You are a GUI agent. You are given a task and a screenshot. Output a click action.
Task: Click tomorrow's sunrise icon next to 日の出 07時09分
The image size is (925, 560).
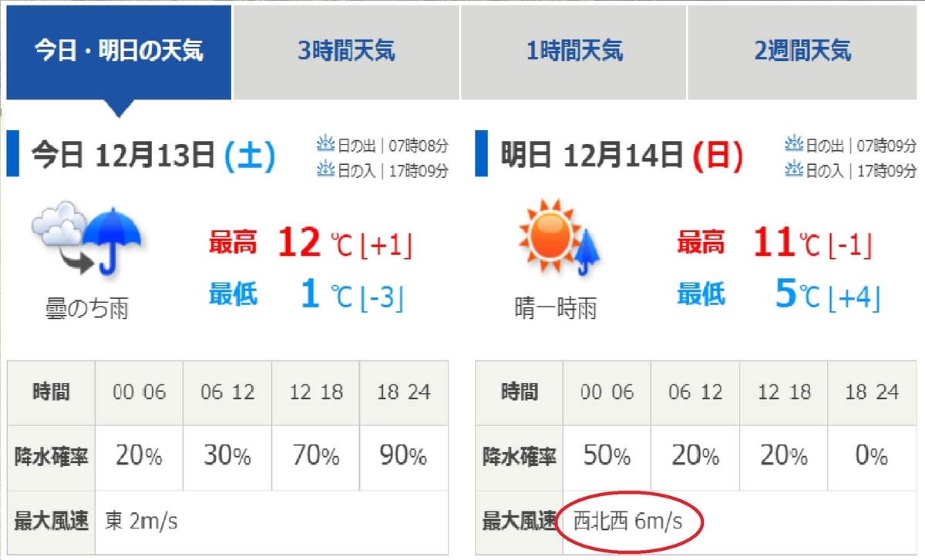coord(794,144)
